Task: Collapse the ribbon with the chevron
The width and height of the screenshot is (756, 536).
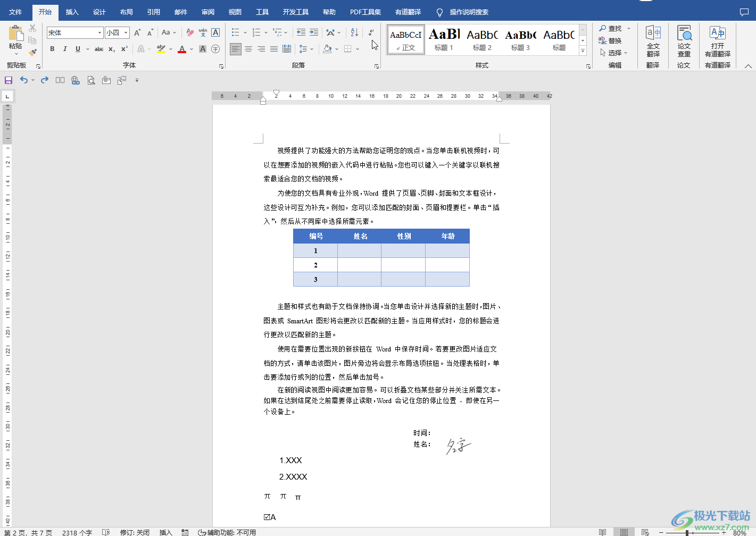Action: pyautogui.click(x=748, y=66)
